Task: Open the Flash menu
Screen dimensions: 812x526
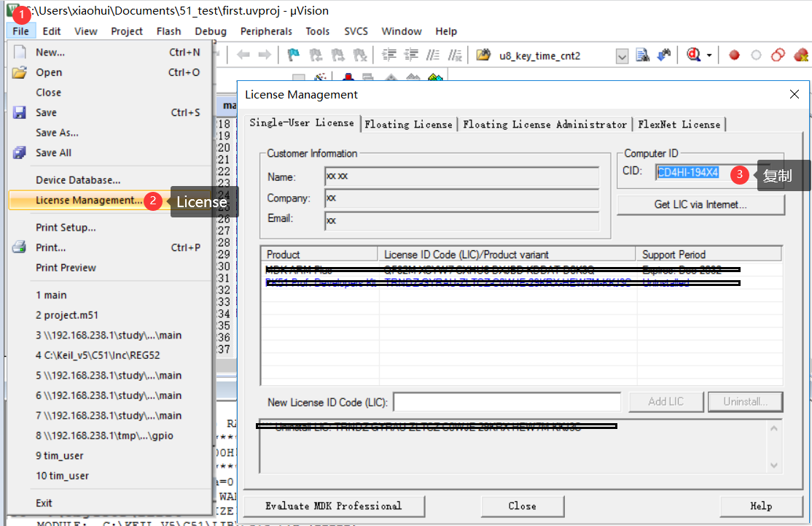Action: pyautogui.click(x=169, y=31)
